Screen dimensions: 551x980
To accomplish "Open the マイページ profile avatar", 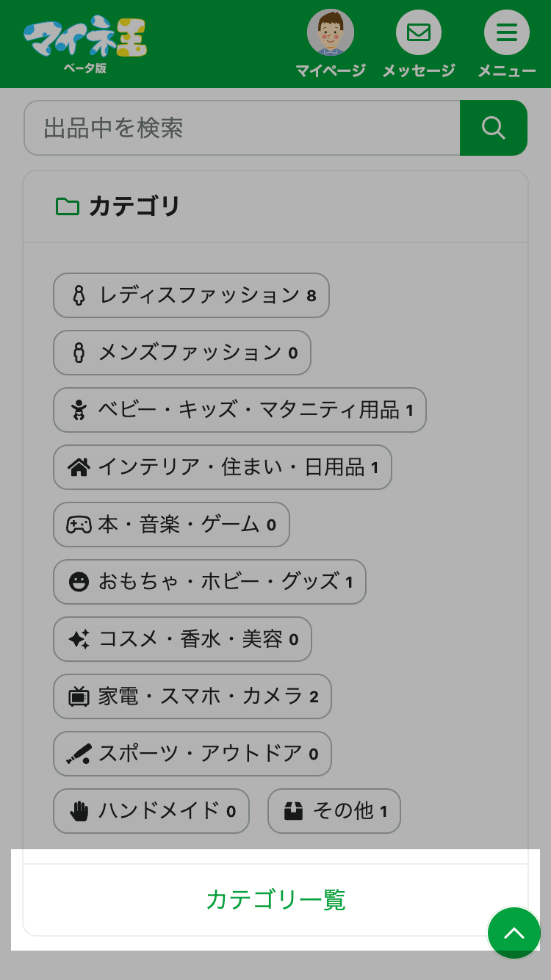I will point(330,33).
